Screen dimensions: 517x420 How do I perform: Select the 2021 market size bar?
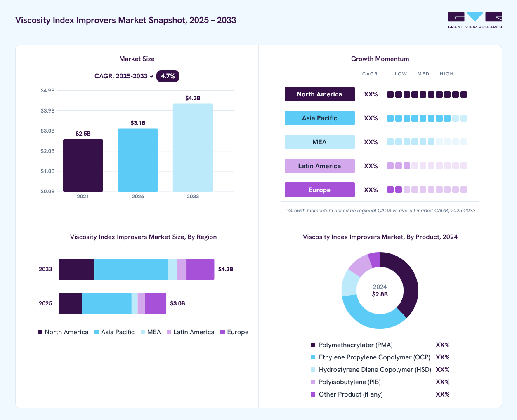click(83, 165)
